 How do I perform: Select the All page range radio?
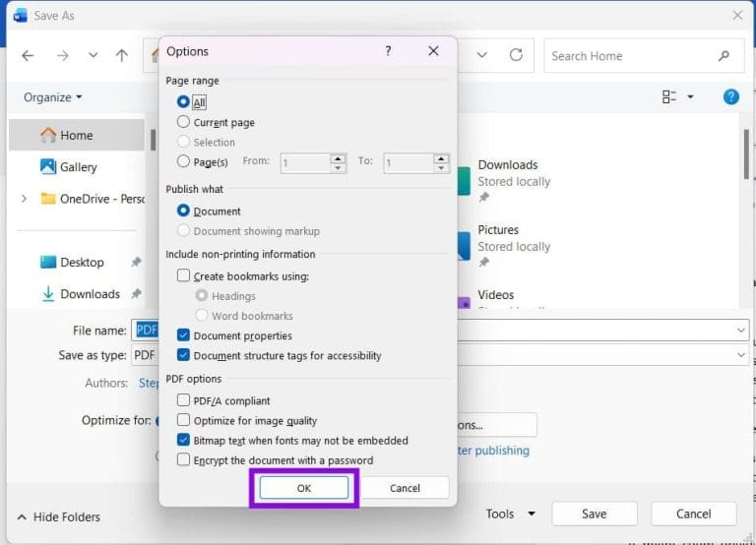pos(183,101)
